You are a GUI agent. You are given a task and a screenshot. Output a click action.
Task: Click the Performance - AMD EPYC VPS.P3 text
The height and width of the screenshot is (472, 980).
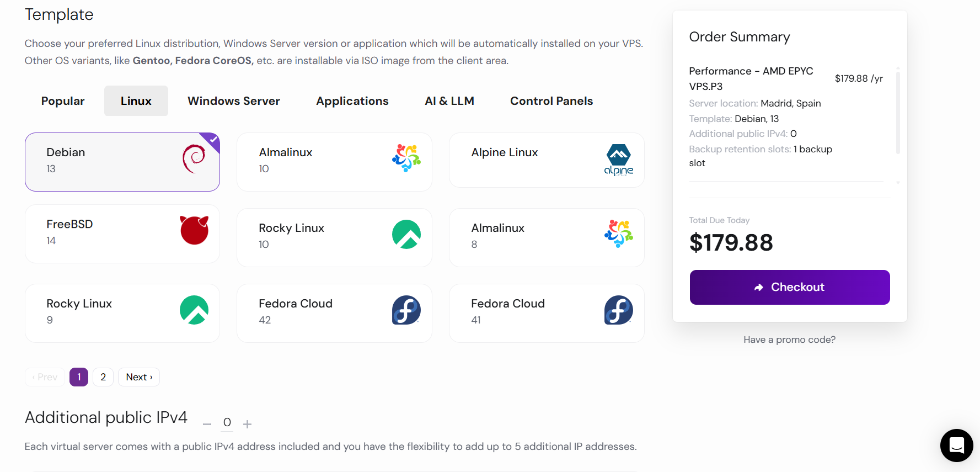point(751,78)
